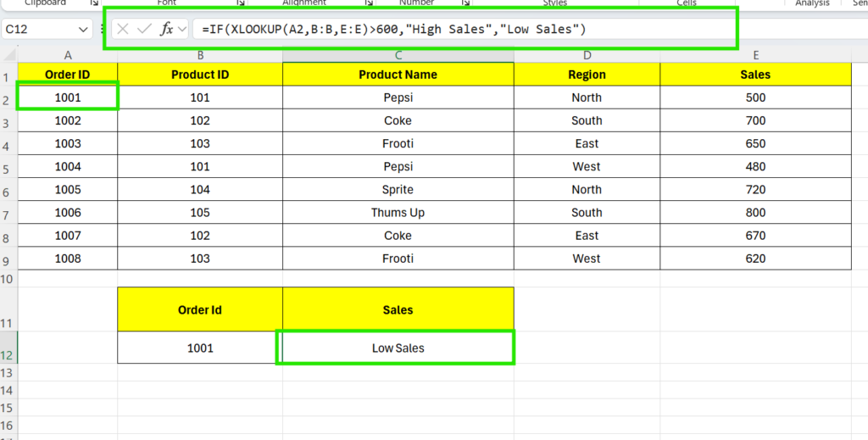
Task: Select row 3 header
Action: click(x=8, y=120)
